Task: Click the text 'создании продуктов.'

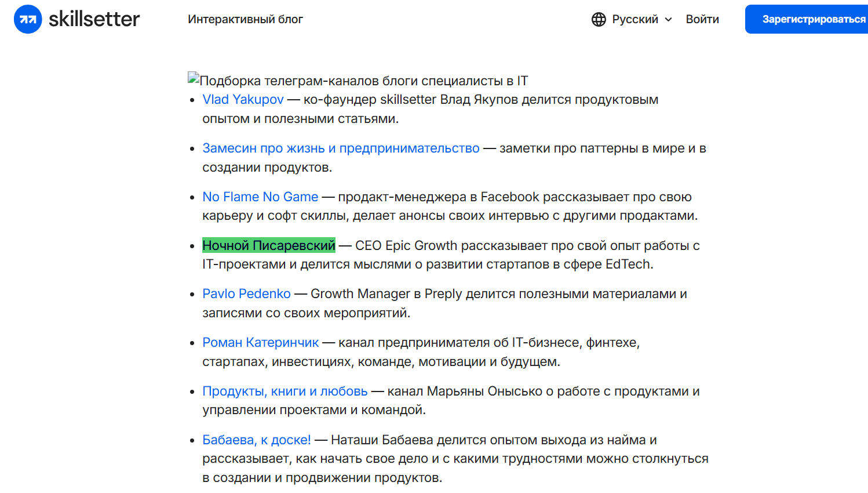Action: [267, 168]
